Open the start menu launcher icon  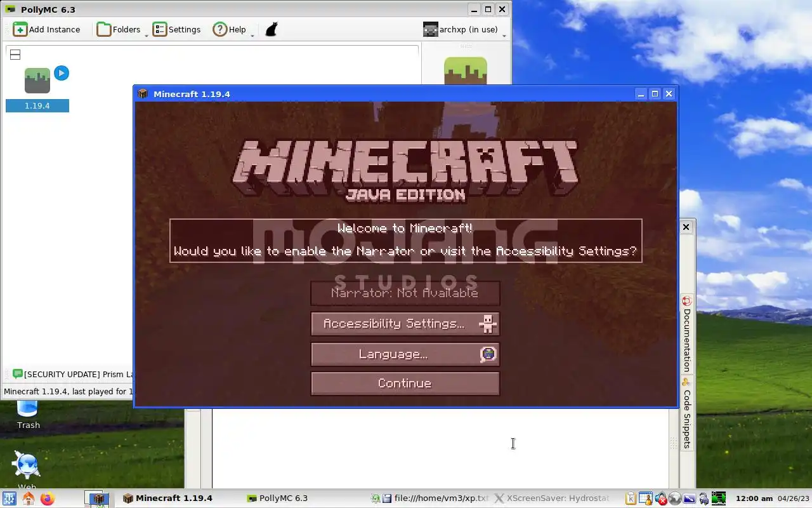pyautogui.click(x=10, y=498)
